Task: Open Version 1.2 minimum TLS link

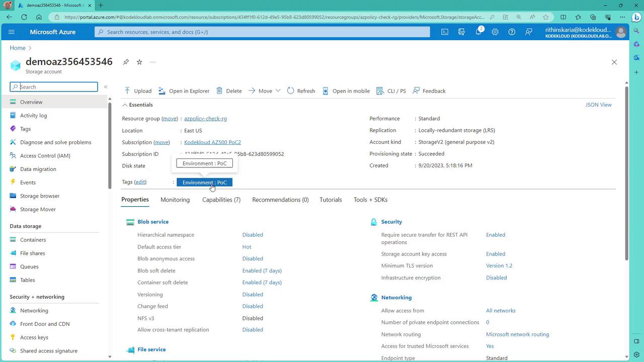Action: 499,266
